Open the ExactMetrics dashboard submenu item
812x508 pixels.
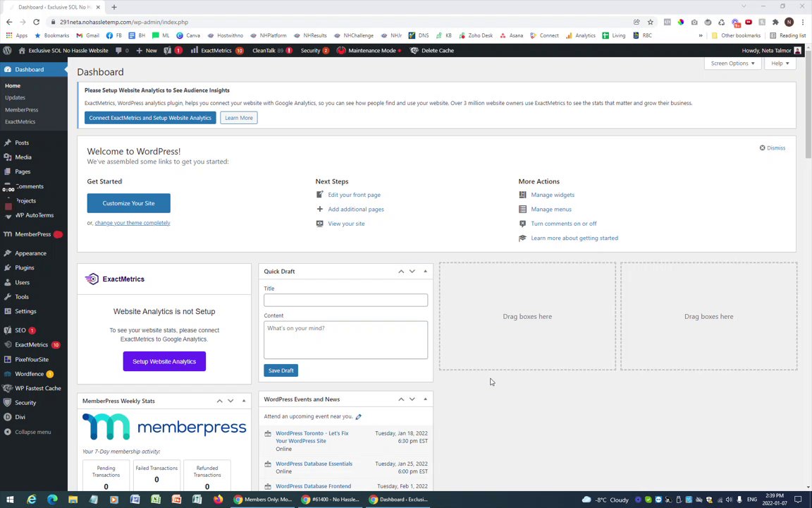click(x=20, y=122)
